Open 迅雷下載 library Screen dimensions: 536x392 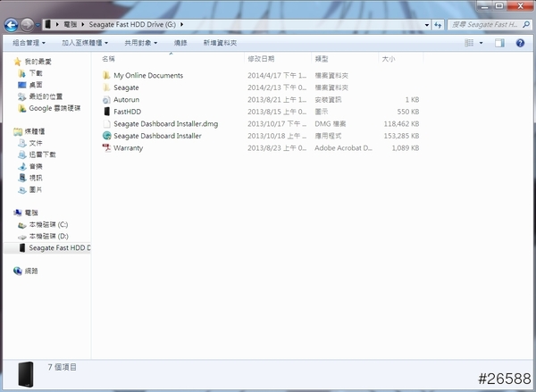(42, 154)
